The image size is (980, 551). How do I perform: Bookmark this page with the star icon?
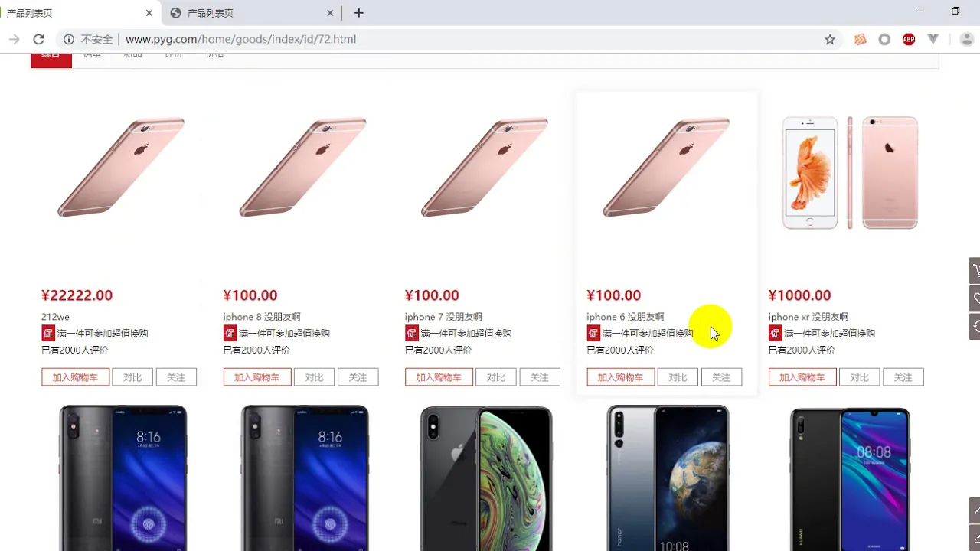point(830,39)
